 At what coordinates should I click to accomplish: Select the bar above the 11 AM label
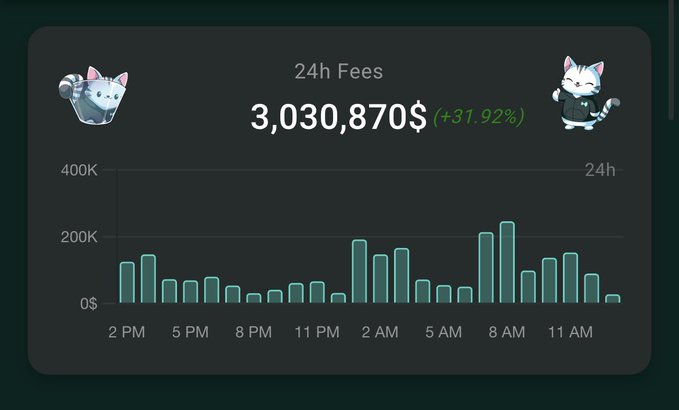[x=570, y=278]
